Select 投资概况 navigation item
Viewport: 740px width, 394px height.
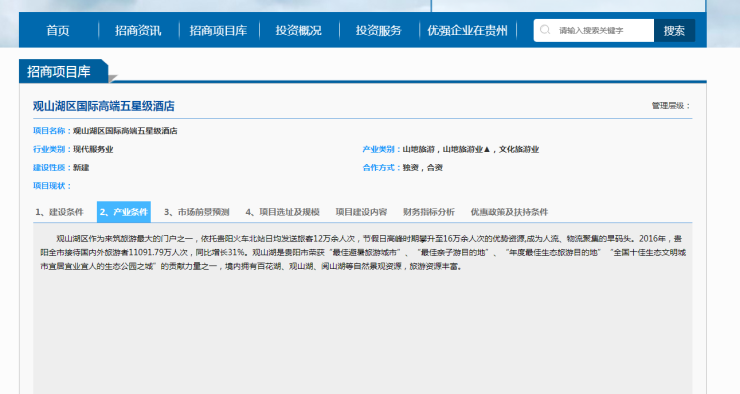click(x=298, y=31)
